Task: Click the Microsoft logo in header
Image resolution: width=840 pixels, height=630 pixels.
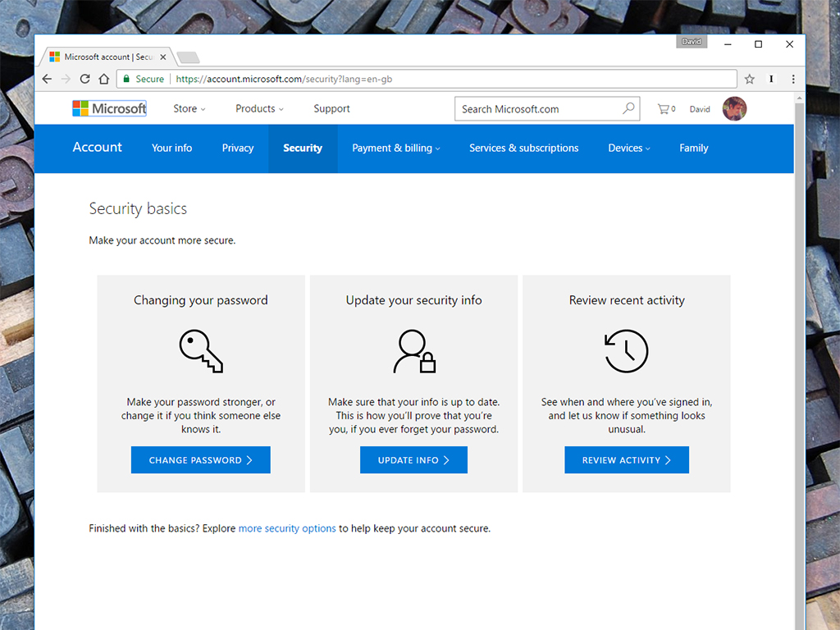Action: 109,108
